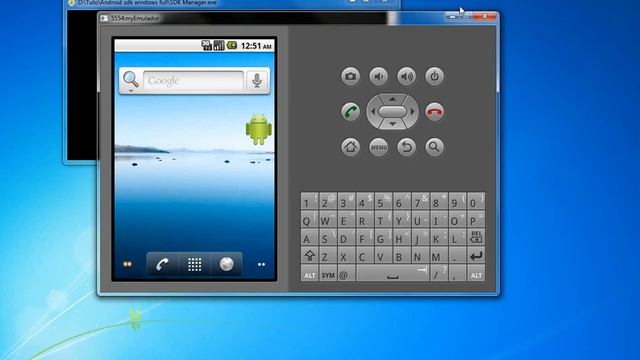Tap the 3G data icon in status bar
The height and width of the screenshot is (360, 640).
coord(207,45)
